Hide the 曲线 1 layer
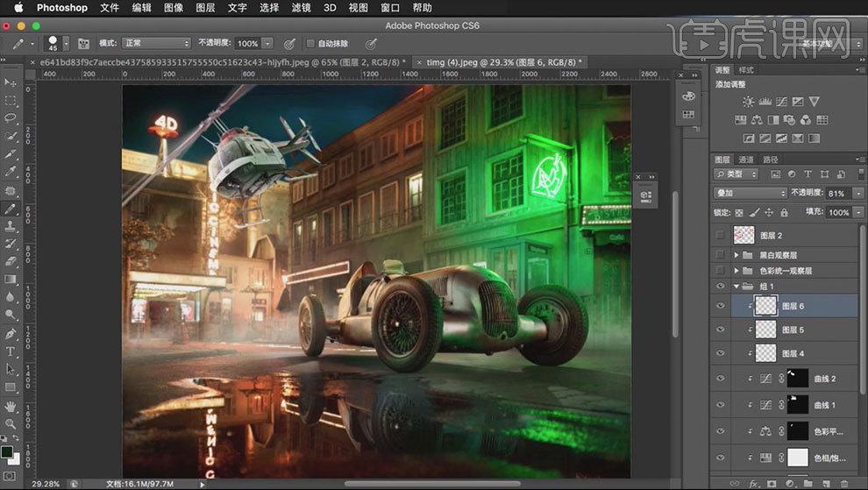The width and height of the screenshot is (868, 490). (x=720, y=405)
